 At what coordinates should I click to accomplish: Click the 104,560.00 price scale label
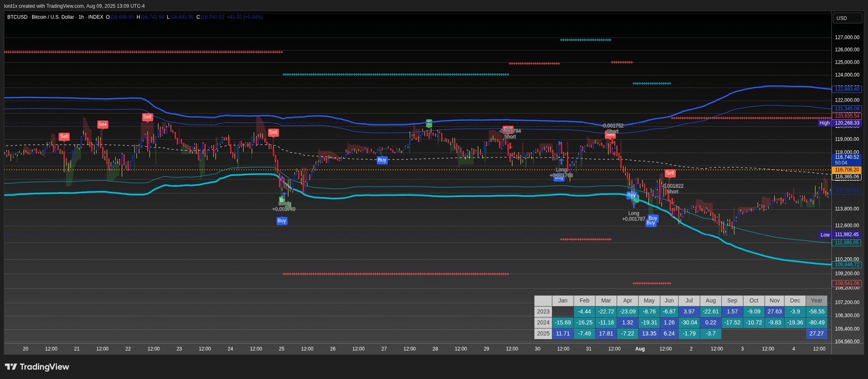(847, 342)
